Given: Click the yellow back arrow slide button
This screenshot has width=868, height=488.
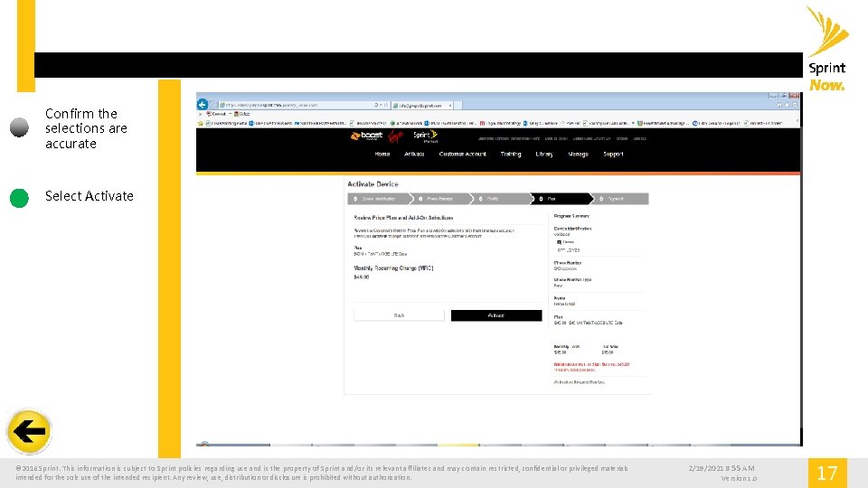Looking at the screenshot, I should coord(29,432).
